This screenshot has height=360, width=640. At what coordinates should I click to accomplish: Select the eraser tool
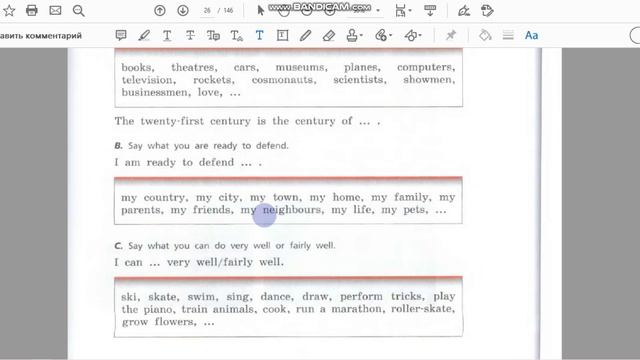(x=329, y=36)
